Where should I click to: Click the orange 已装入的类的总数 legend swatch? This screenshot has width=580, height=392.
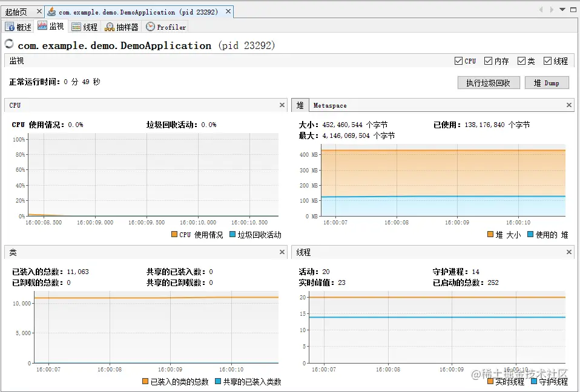point(145,381)
